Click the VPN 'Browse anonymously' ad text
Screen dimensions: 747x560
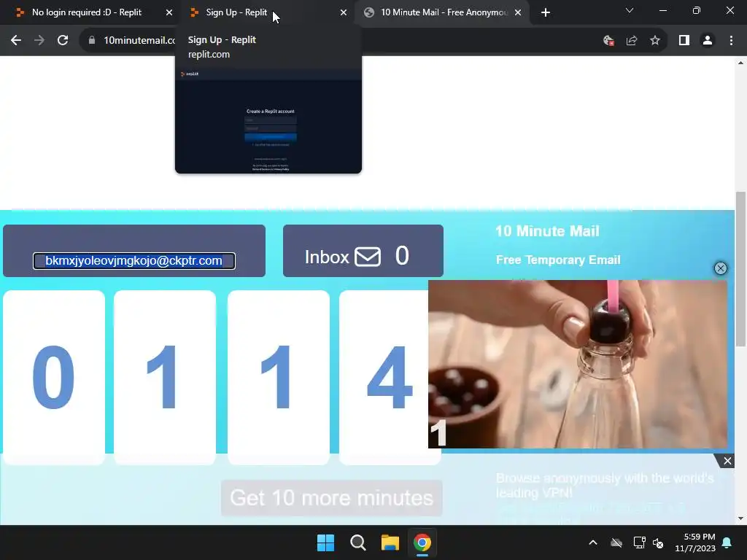pyautogui.click(x=605, y=485)
